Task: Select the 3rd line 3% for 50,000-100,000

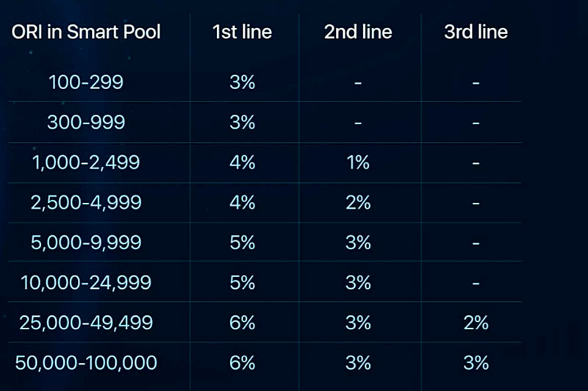Action: point(476,362)
